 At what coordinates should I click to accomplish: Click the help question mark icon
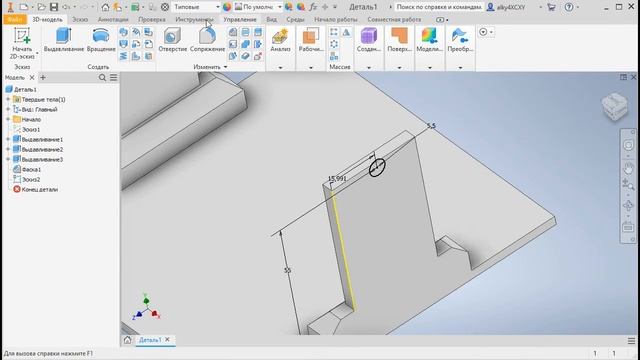pyautogui.click(x=569, y=7)
